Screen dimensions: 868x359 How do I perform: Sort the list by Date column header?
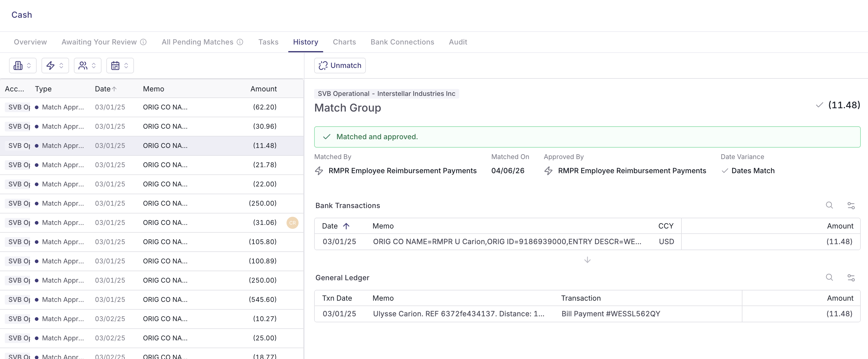click(x=105, y=89)
